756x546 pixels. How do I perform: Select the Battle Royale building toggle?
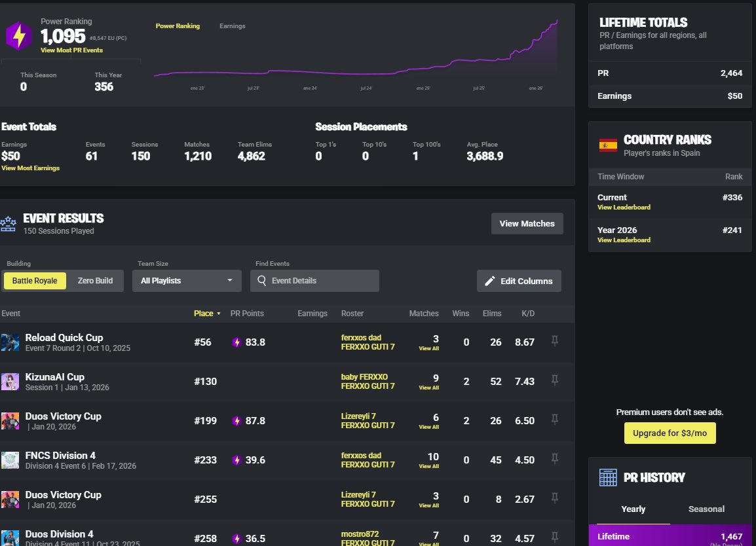coord(35,280)
